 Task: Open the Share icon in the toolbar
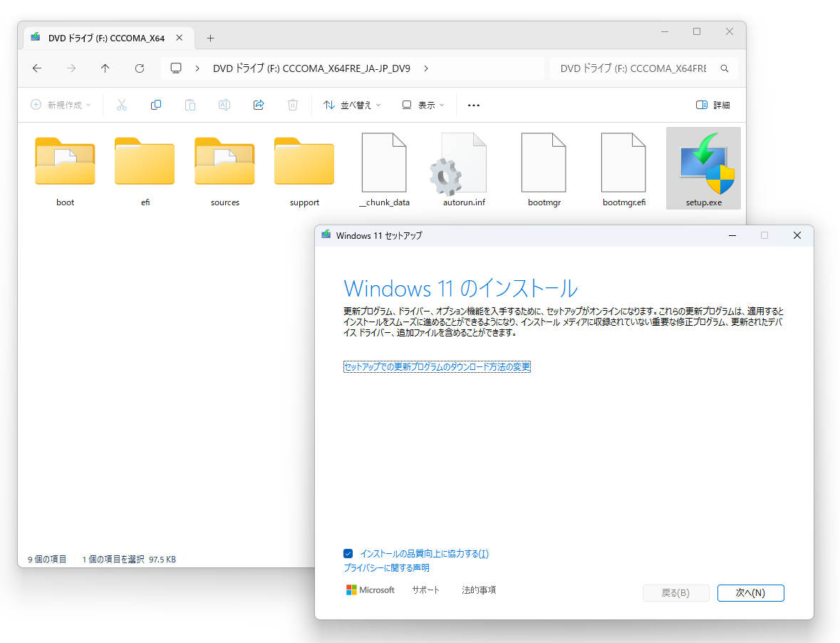coord(258,105)
